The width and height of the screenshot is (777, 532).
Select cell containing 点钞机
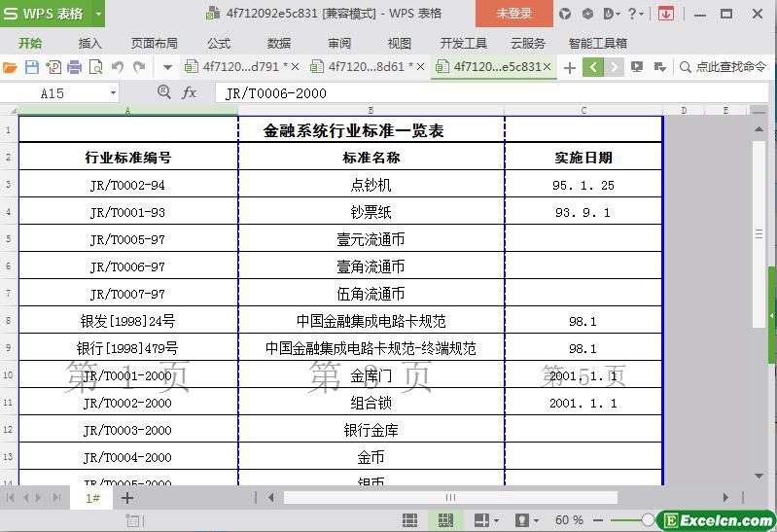(x=371, y=185)
